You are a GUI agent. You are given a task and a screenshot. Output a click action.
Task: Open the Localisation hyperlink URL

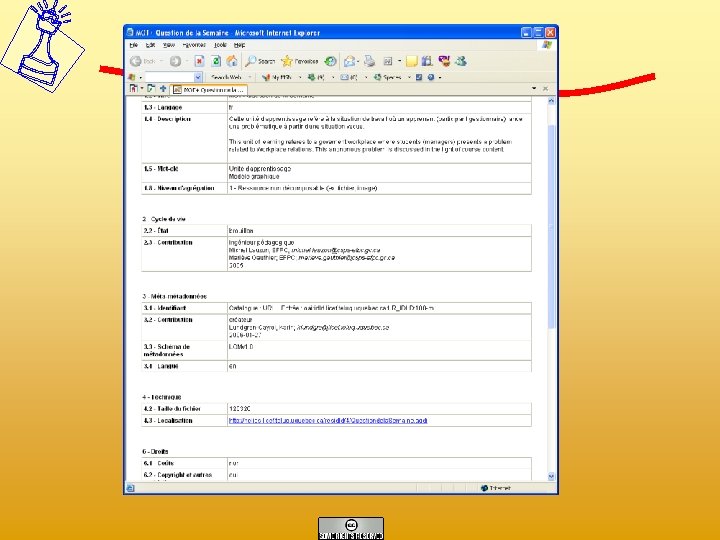point(328,420)
